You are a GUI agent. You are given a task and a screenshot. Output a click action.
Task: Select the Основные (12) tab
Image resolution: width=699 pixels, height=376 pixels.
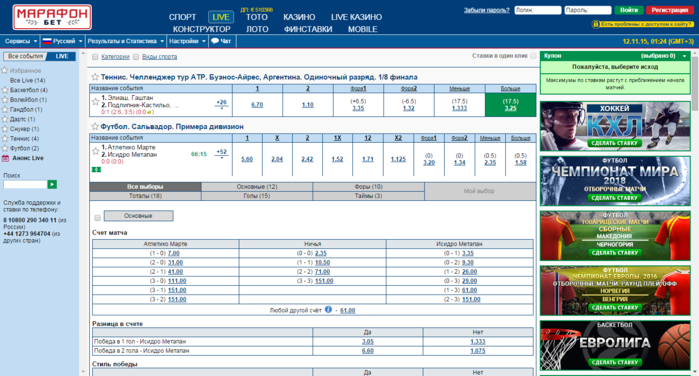point(257,186)
